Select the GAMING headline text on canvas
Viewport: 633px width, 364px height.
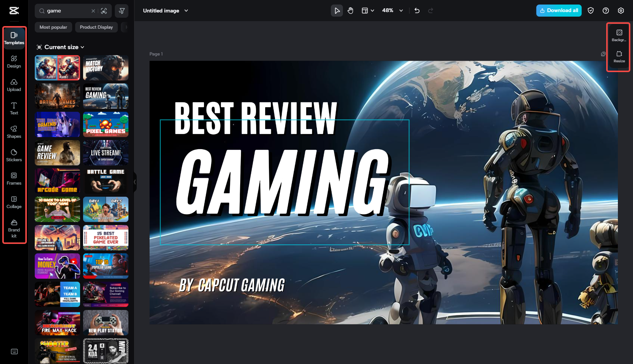[x=283, y=183]
